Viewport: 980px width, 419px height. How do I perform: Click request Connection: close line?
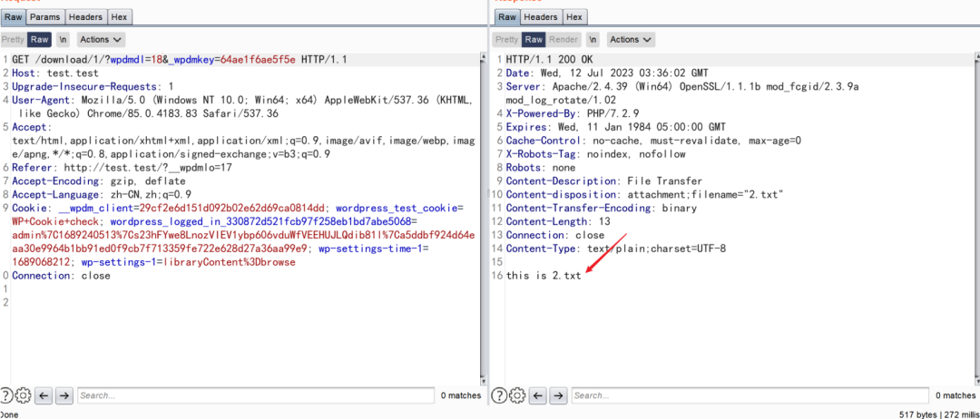point(61,276)
